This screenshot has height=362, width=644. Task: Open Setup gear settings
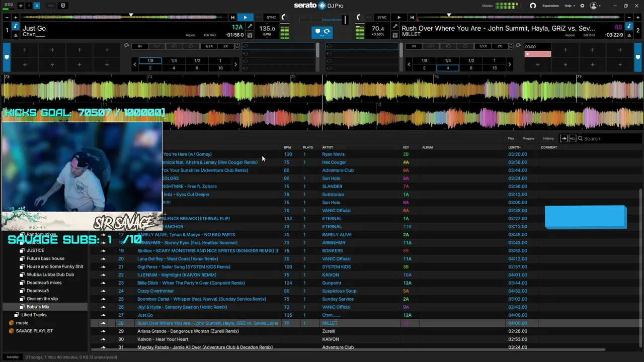point(582,6)
